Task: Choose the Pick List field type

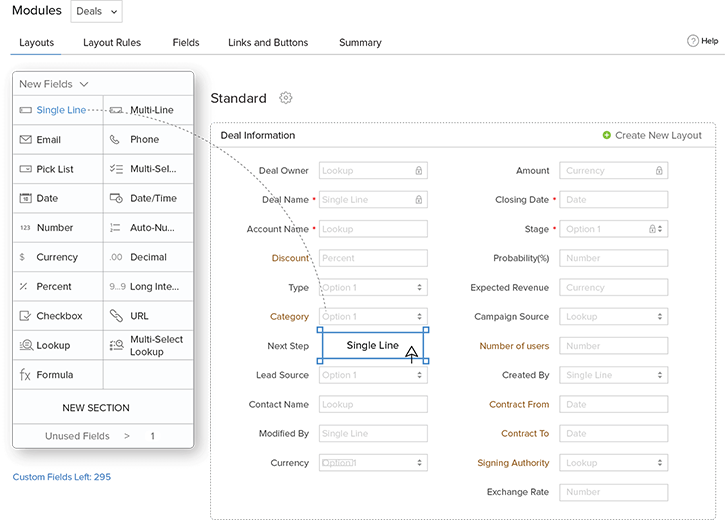Action: [58, 169]
